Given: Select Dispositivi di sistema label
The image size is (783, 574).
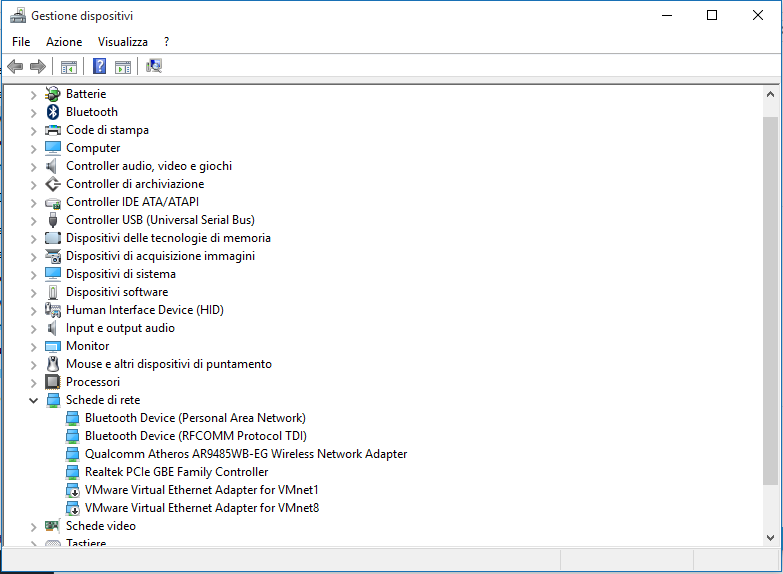Looking at the screenshot, I should coord(121,274).
